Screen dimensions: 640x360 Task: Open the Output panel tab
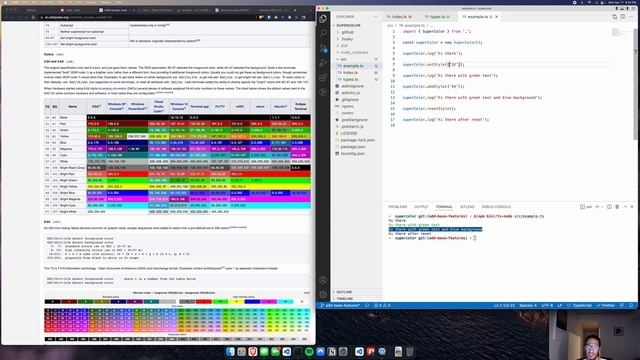[421, 207]
